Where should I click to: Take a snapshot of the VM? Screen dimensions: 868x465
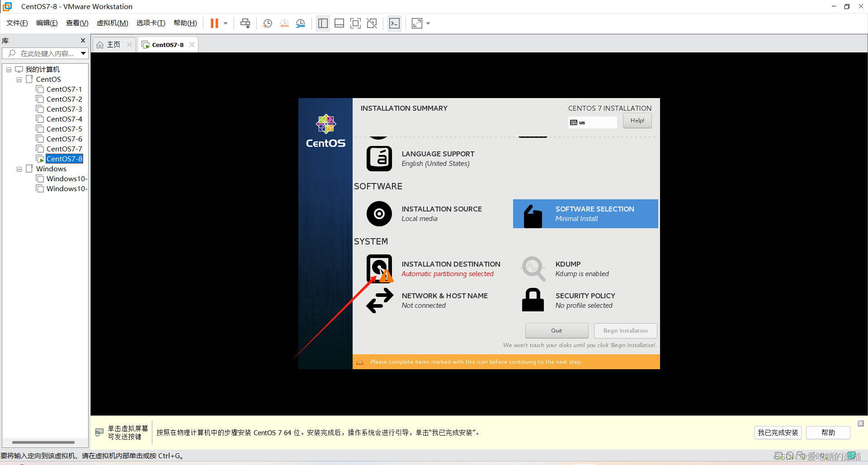(x=267, y=23)
